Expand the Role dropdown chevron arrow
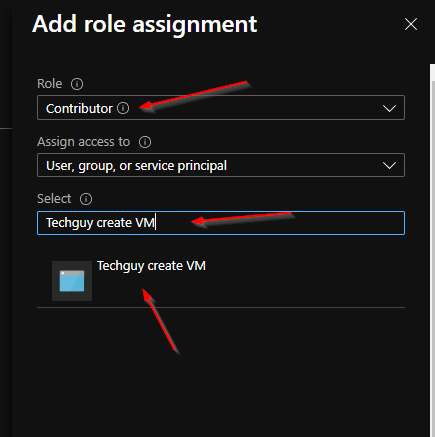This screenshot has height=437, width=435. (389, 108)
